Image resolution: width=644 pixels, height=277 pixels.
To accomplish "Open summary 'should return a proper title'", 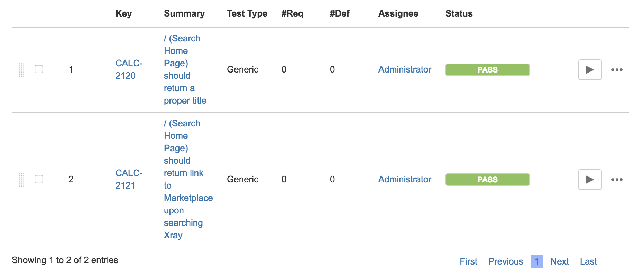I will tap(185, 69).
